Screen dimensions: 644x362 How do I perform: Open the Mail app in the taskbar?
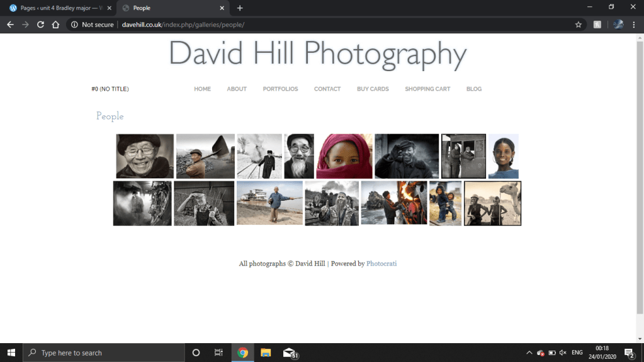(x=289, y=353)
